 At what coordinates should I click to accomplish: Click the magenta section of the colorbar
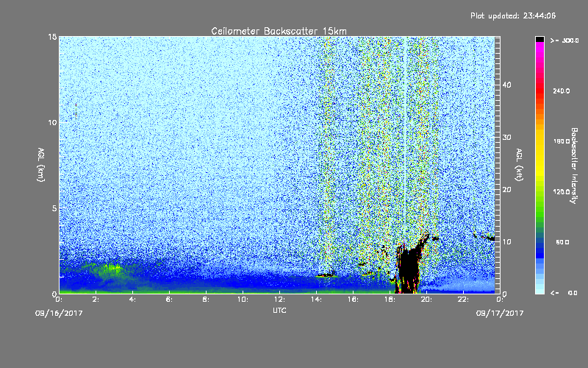tap(539, 49)
